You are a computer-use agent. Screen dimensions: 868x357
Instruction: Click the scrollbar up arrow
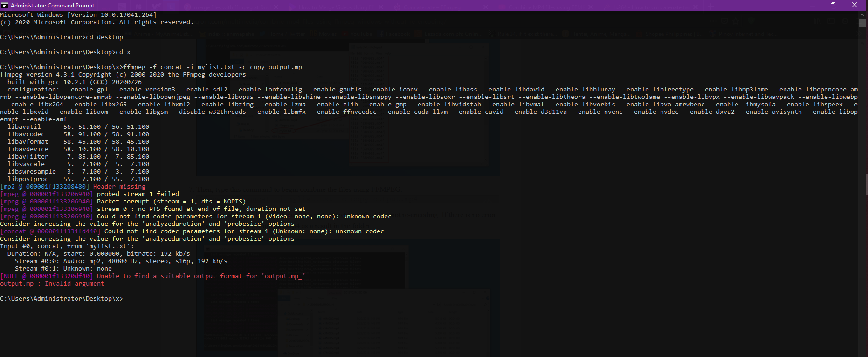tap(862, 14)
